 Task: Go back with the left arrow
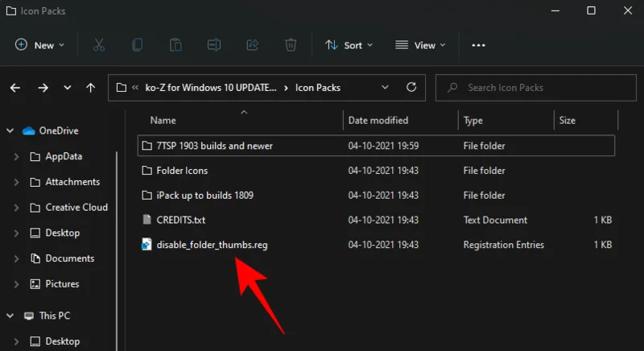15,88
